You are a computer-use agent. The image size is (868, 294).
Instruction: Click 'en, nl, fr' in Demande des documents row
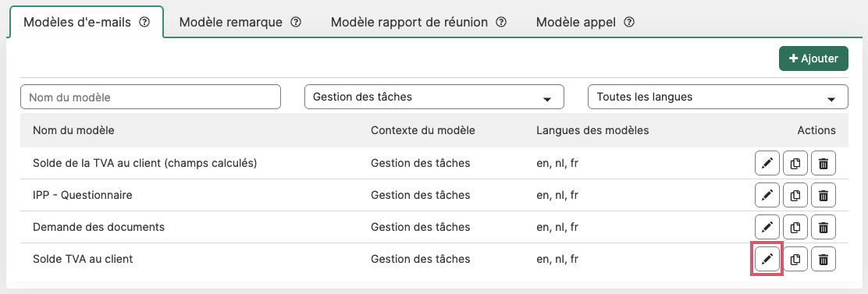[557, 227]
